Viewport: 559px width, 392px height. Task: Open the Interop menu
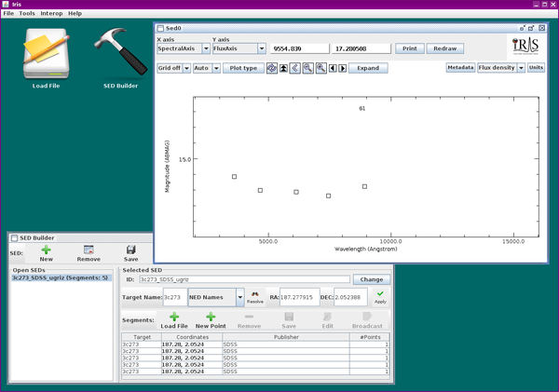click(x=51, y=13)
